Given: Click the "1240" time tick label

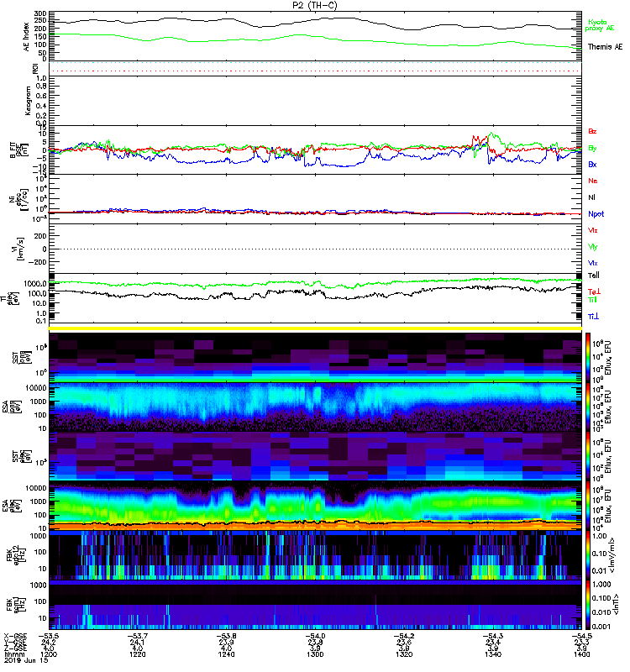Looking at the screenshot, I should coord(226,654).
